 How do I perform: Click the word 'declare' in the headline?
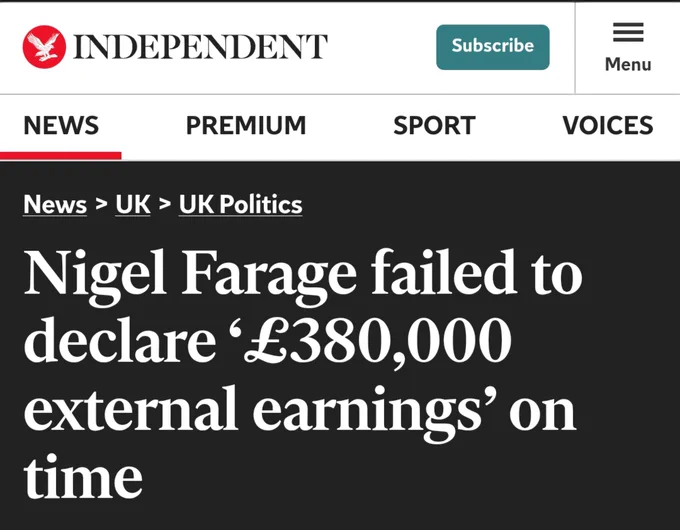(120, 340)
